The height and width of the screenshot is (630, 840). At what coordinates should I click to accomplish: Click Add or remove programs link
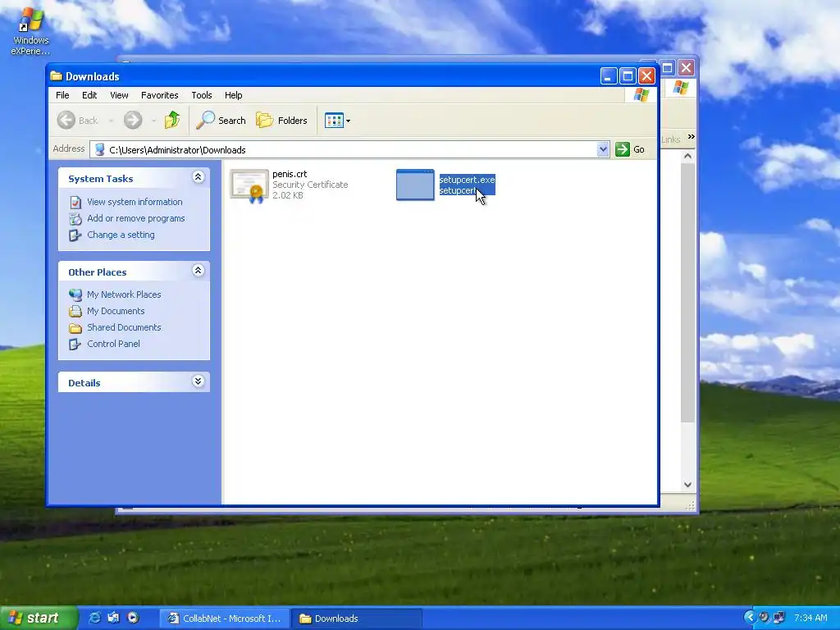pos(136,218)
